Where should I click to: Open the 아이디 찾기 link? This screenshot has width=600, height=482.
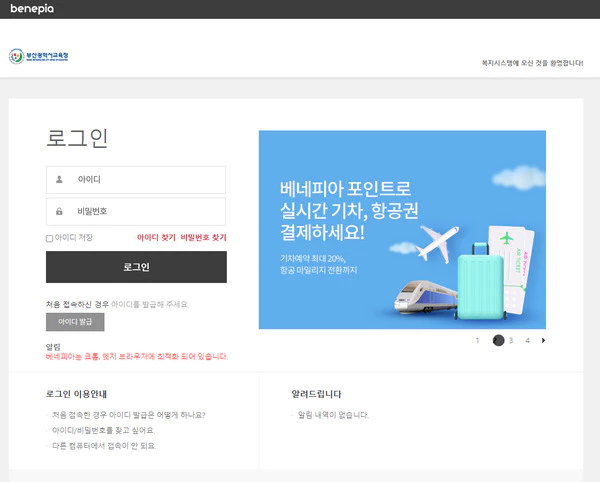pos(156,238)
